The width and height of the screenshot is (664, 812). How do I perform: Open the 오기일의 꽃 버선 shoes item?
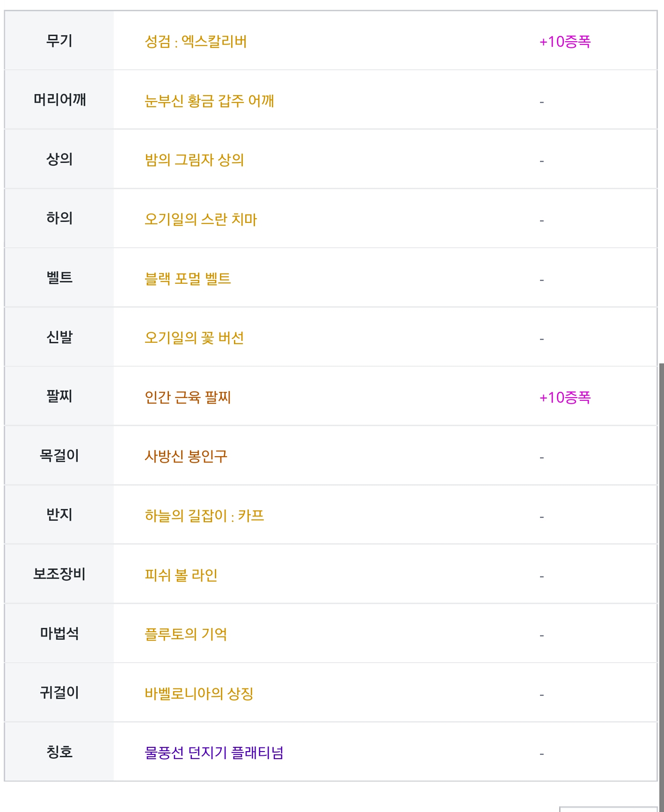[194, 338]
